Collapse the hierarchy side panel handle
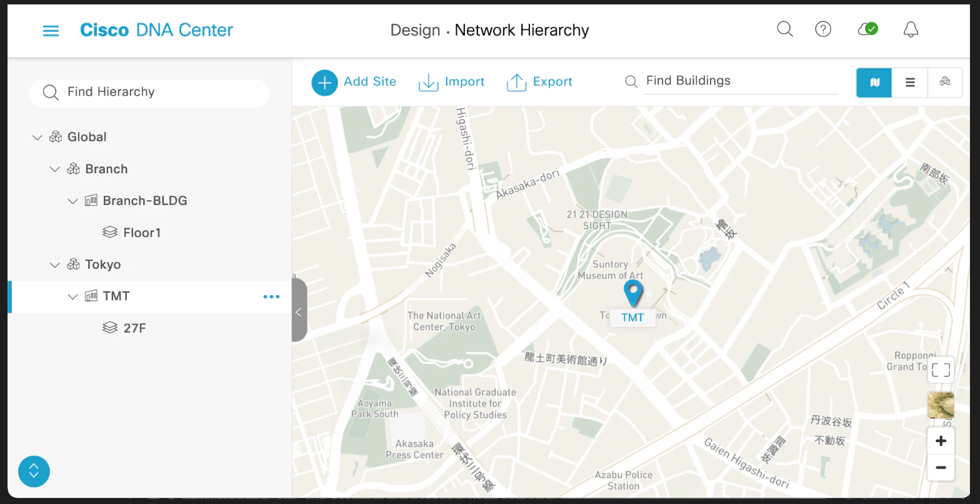The width and height of the screenshot is (980, 504). coord(299,311)
